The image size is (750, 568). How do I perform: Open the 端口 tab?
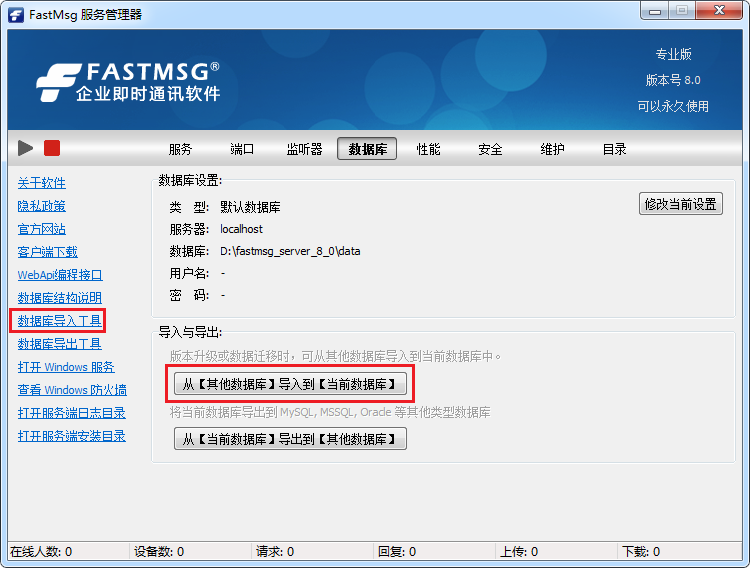click(242, 149)
